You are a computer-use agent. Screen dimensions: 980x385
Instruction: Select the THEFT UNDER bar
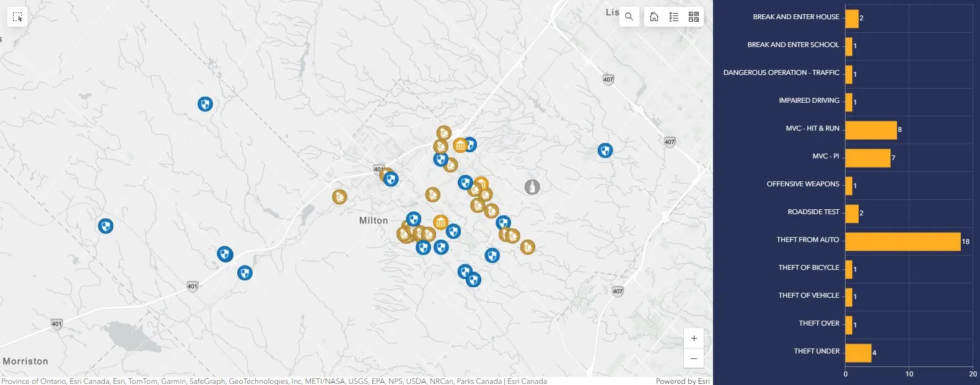[858, 353]
